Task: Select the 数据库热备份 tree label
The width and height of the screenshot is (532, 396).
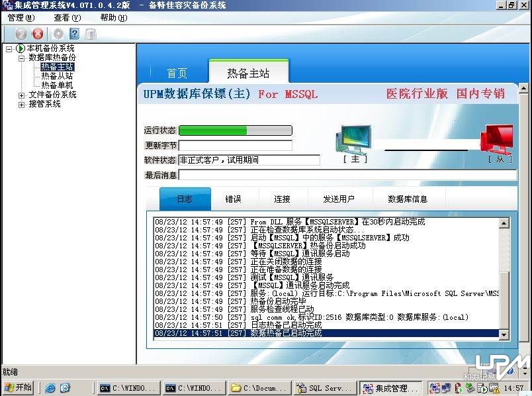Action: point(52,58)
